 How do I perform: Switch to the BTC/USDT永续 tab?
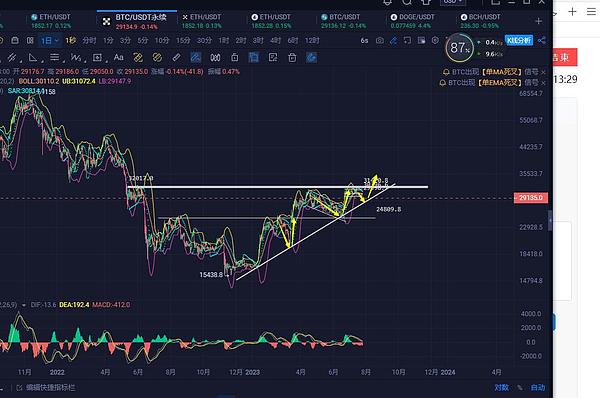(x=137, y=21)
